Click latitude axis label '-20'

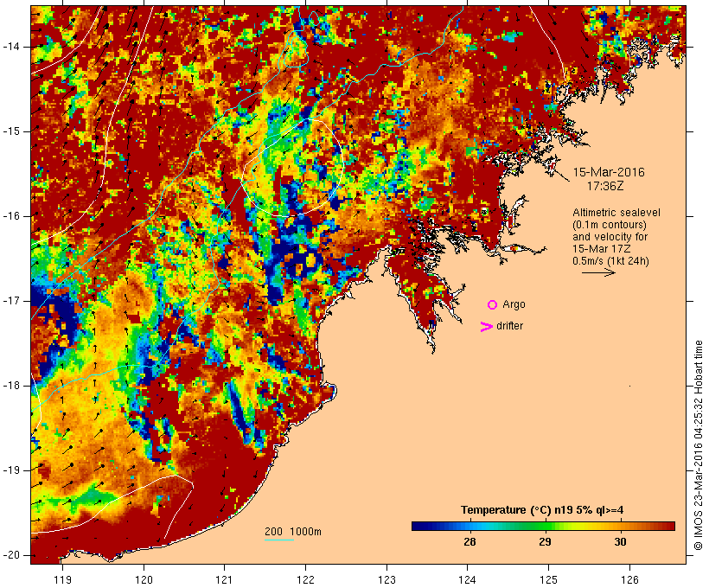10,555
